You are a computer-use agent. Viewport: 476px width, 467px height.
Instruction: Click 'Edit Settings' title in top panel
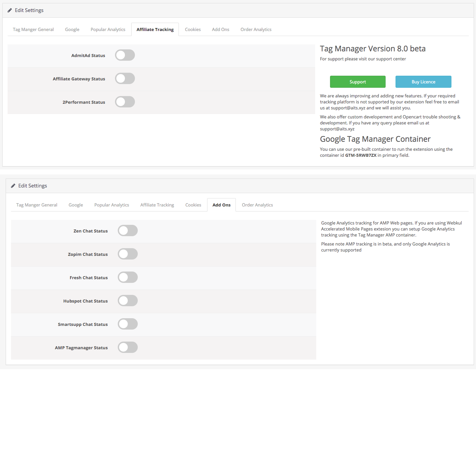[x=29, y=10]
